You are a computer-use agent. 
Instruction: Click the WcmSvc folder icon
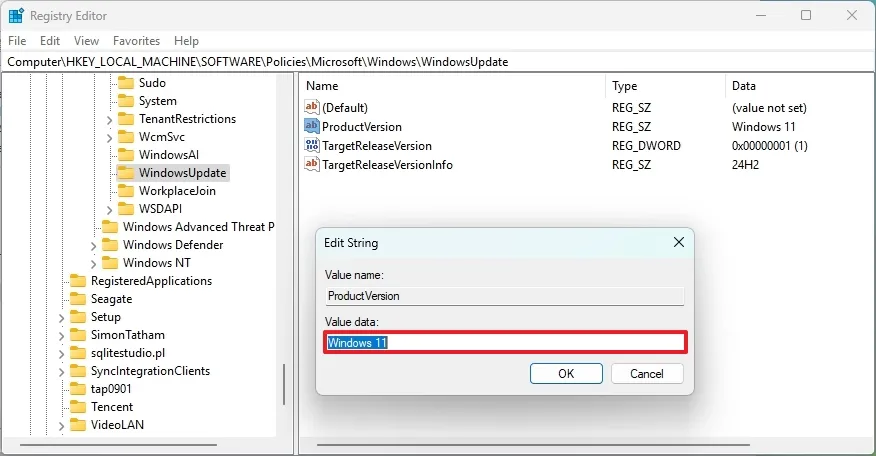(126, 136)
